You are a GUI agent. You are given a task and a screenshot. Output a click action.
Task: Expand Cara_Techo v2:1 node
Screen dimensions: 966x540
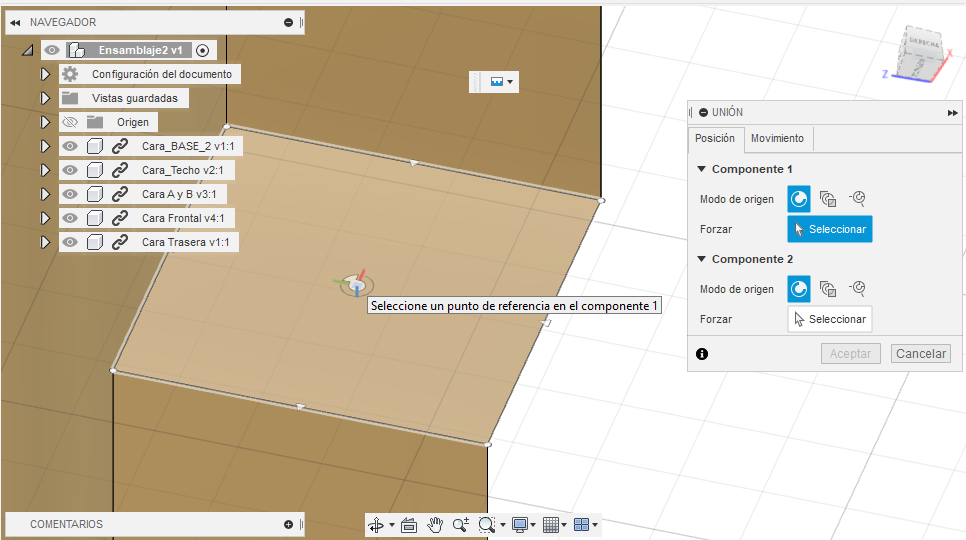pyautogui.click(x=45, y=170)
